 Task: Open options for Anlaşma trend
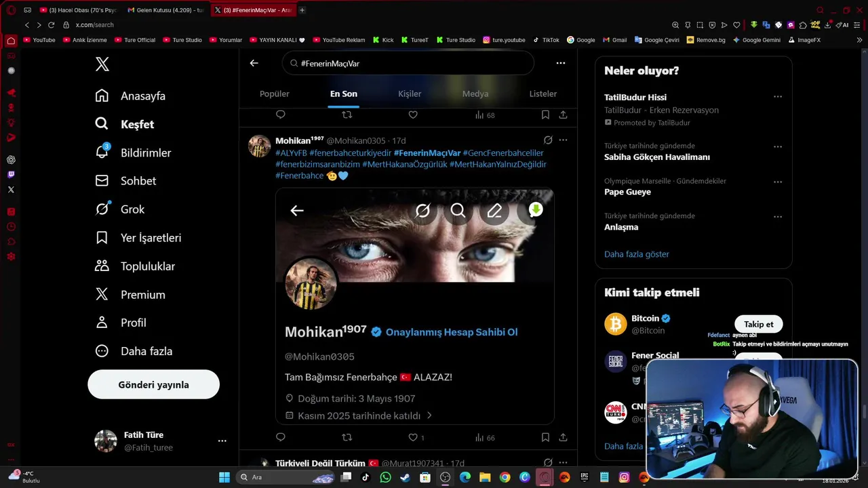(x=778, y=217)
